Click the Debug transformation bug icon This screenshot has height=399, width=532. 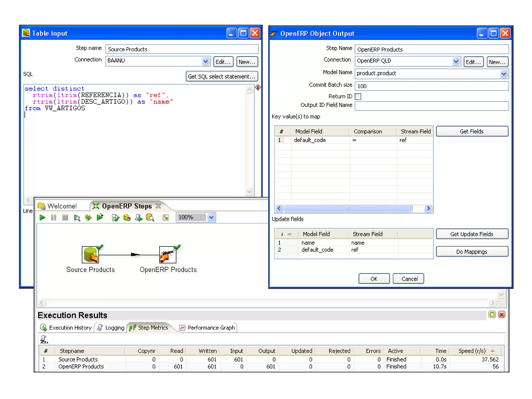[88, 217]
